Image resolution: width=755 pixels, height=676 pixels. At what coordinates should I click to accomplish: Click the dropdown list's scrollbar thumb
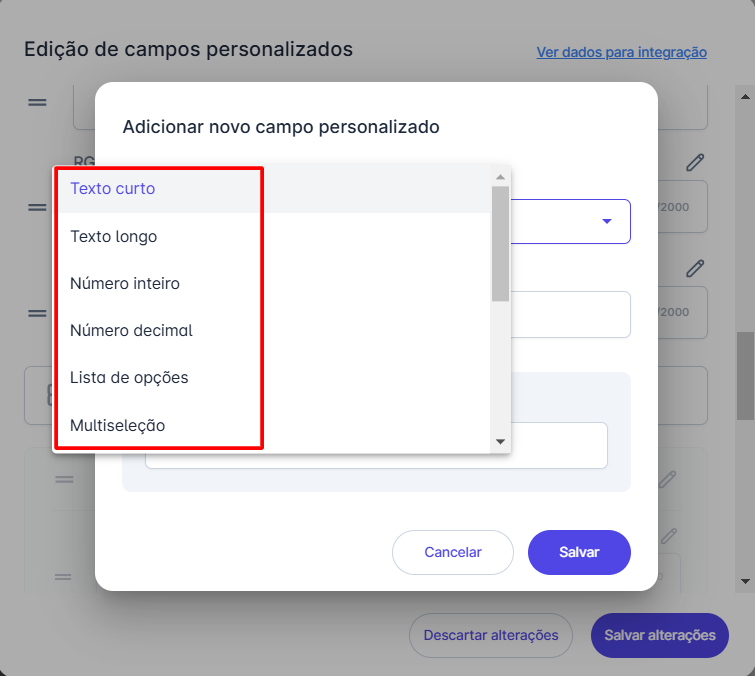(500, 243)
